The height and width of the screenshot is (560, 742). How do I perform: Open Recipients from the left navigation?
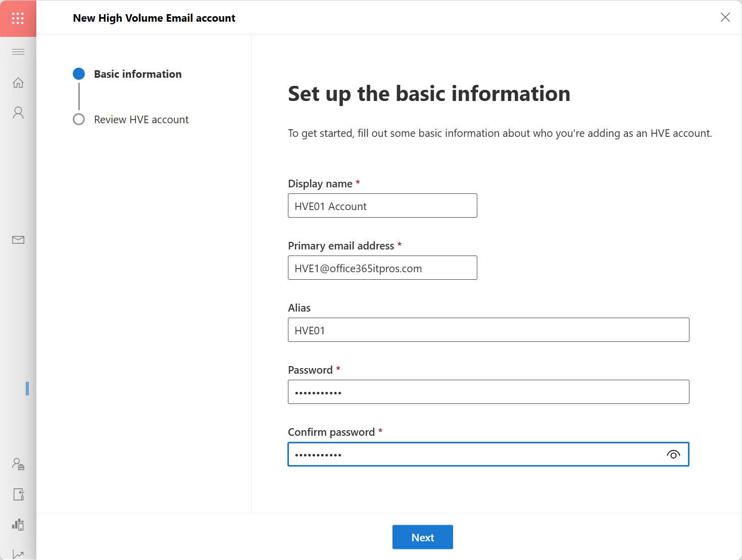click(x=18, y=112)
